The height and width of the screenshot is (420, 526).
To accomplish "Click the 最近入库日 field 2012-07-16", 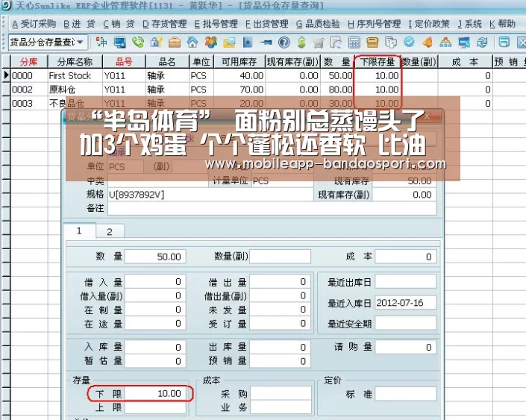I will (406, 303).
